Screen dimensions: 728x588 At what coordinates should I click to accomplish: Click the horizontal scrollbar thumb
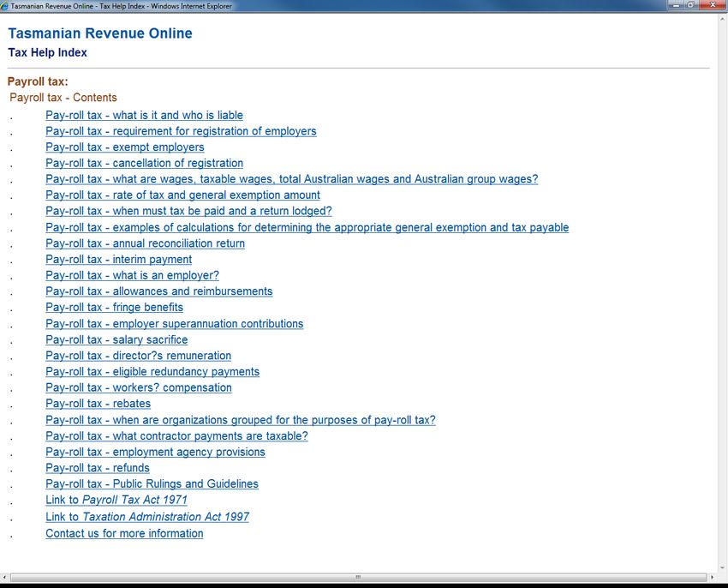tap(358, 578)
